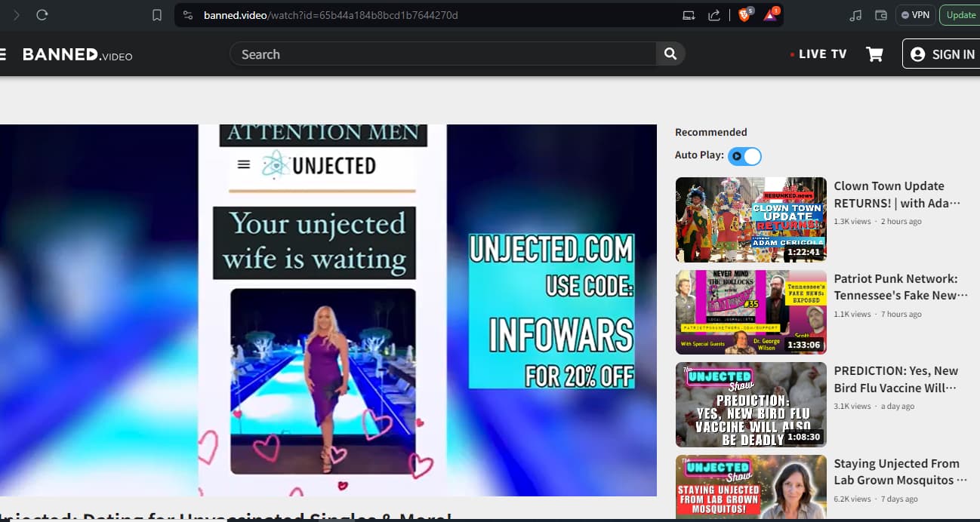Bookmark this page using the bookmark icon
The width and height of the screenshot is (980, 522).
coord(157,15)
